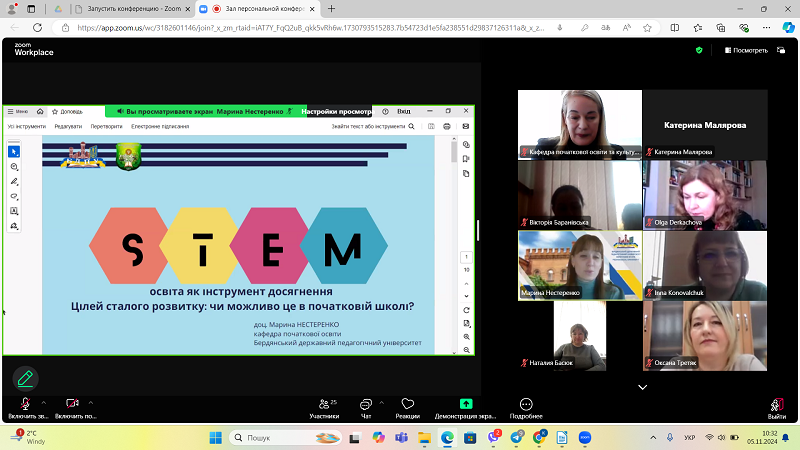Expand audio options arrow beside microphone
Viewport: 800px width, 450px height.
[44, 403]
